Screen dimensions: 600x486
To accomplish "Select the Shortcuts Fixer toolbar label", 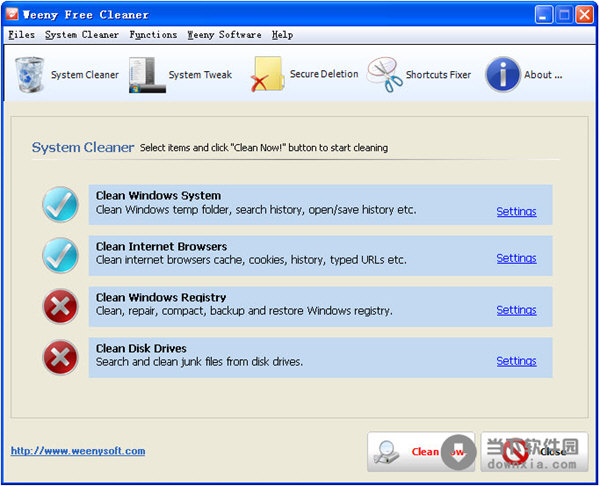I will 438,75.
